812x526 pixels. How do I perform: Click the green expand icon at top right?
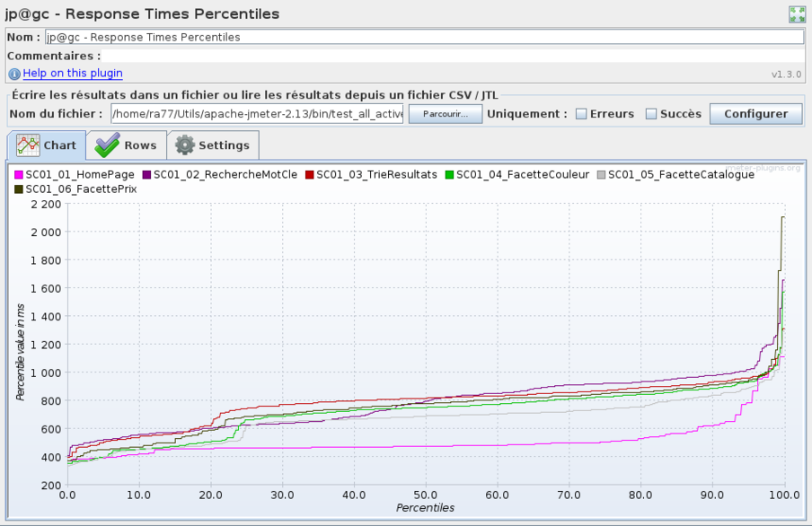[x=797, y=14]
